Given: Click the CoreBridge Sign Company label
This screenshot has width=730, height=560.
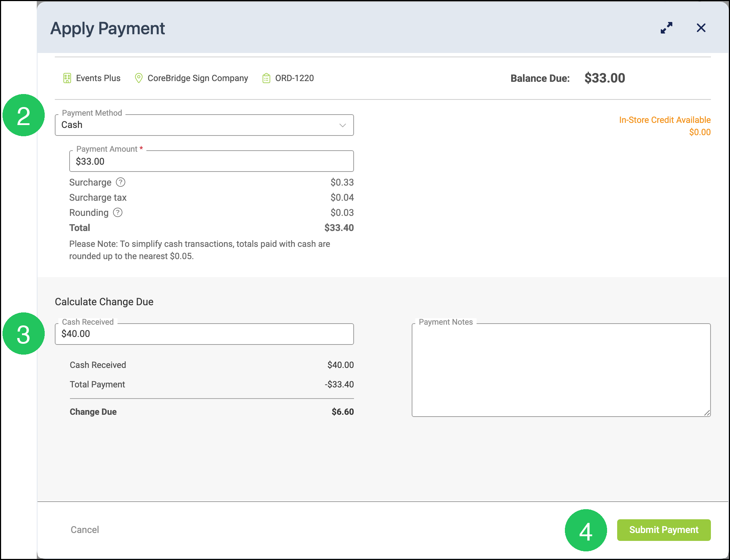Looking at the screenshot, I should tap(198, 78).
